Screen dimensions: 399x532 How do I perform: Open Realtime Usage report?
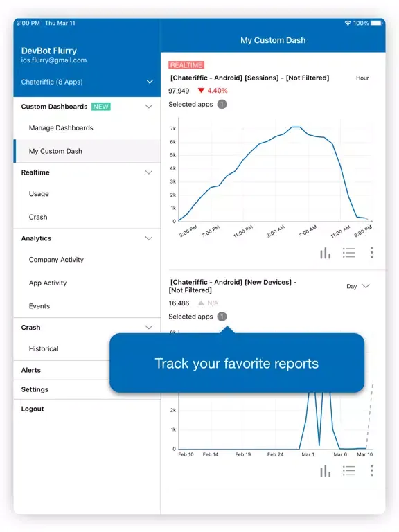87,194
